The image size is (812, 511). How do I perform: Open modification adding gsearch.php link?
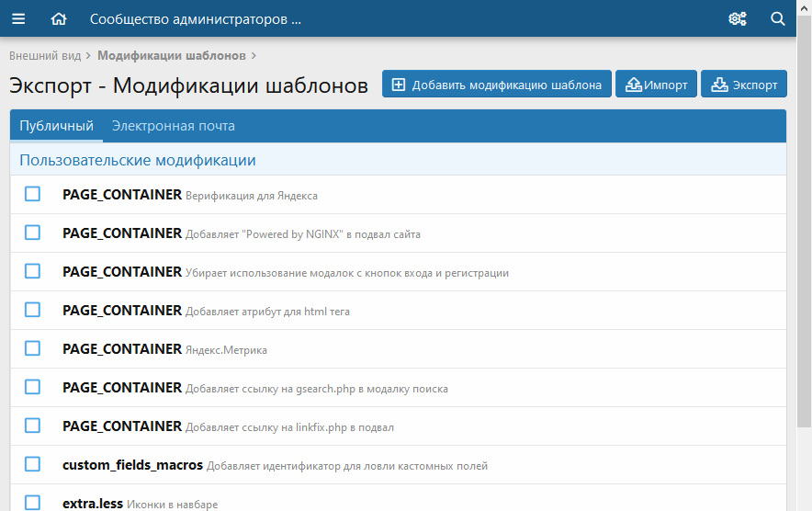click(122, 388)
